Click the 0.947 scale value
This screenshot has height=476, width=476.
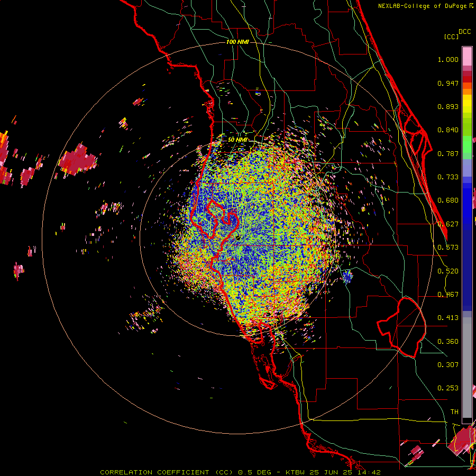point(448,83)
